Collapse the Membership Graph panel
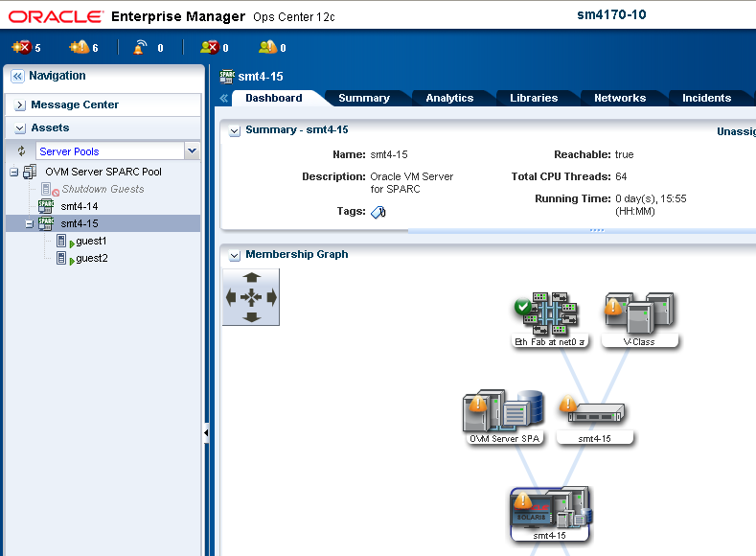756x556 pixels. pos(235,255)
